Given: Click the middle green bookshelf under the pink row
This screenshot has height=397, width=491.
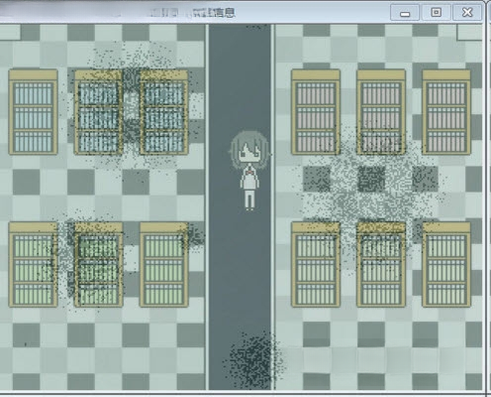Looking at the screenshot, I should click(x=381, y=265).
